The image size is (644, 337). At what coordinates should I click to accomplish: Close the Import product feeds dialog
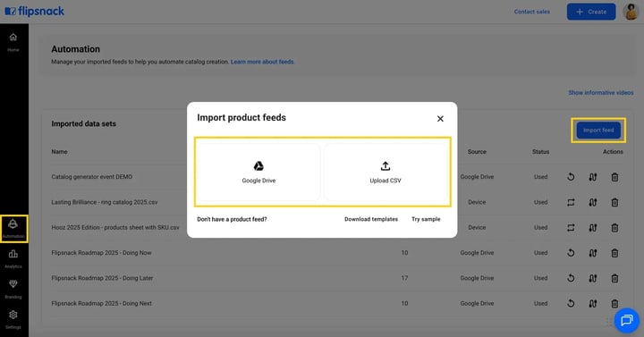point(440,119)
